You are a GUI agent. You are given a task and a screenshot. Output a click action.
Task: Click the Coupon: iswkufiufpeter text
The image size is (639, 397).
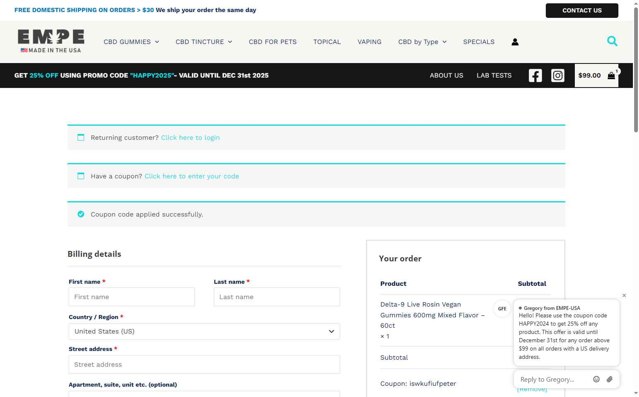click(x=418, y=384)
